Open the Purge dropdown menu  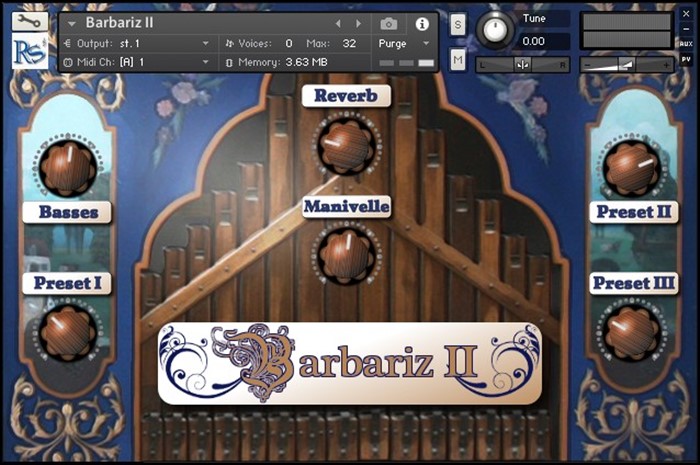(x=404, y=43)
